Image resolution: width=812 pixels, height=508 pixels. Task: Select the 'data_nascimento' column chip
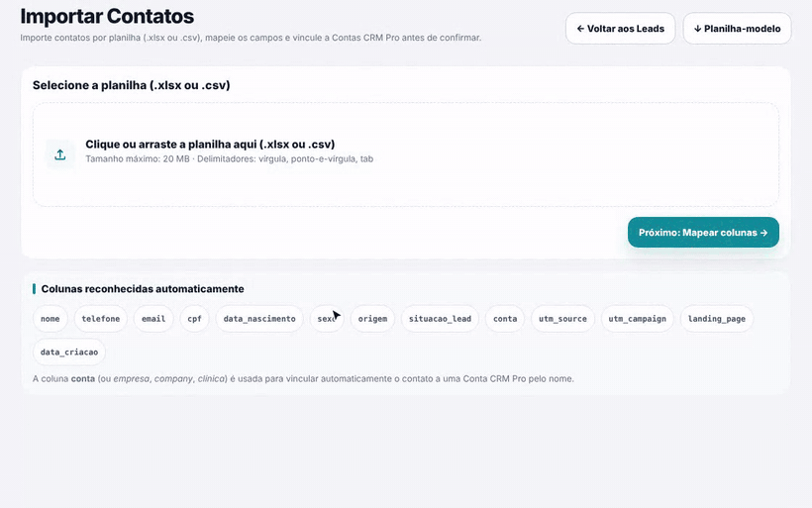259,319
